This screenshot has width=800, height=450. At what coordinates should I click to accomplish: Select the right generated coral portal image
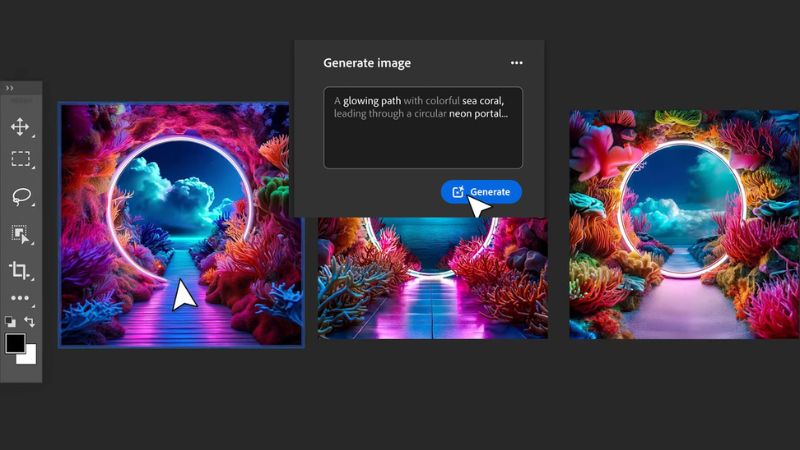[x=684, y=224]
